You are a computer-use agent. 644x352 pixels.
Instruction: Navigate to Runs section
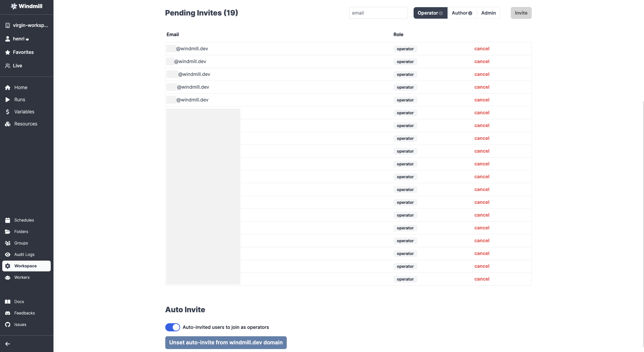coord(20,99)
